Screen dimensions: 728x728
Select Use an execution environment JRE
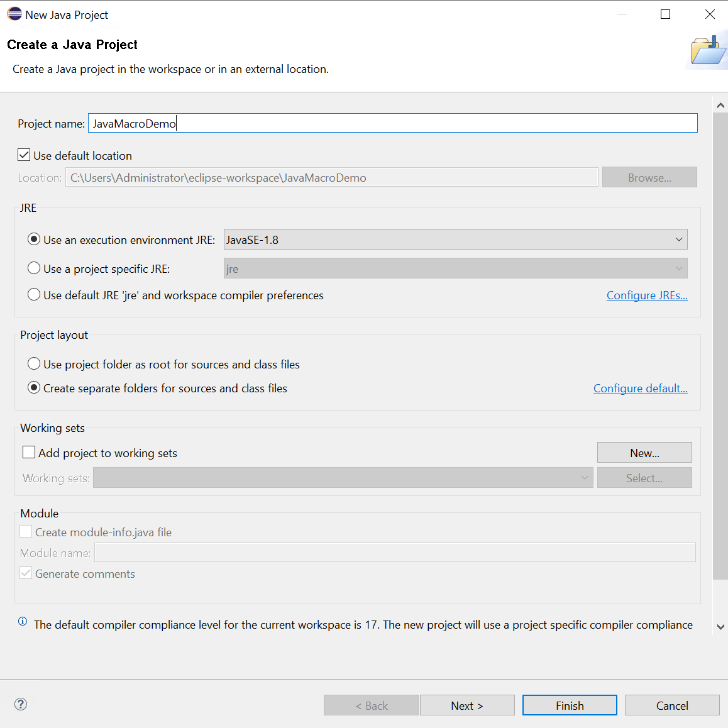[x=34, y=239]
